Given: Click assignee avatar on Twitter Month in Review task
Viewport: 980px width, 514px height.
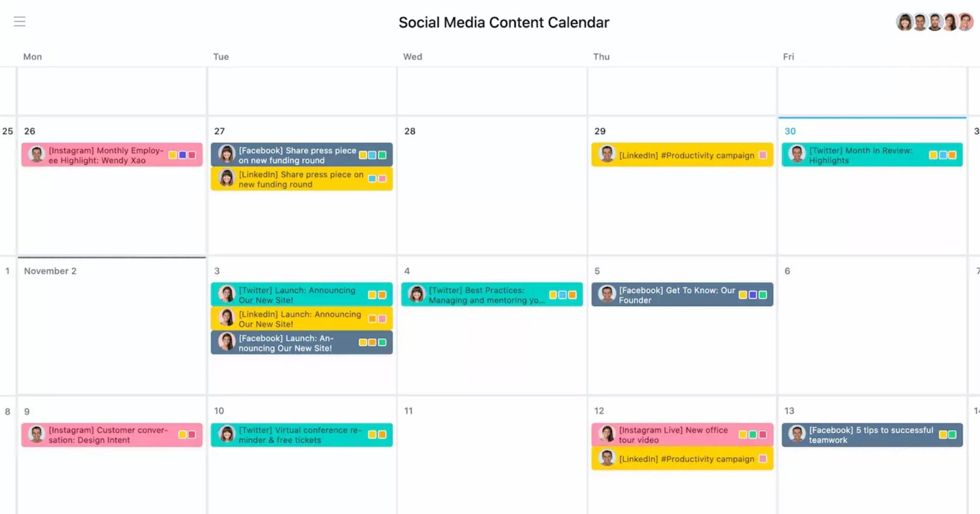Looking at the screenshot, I should click(x=797, y=155).
